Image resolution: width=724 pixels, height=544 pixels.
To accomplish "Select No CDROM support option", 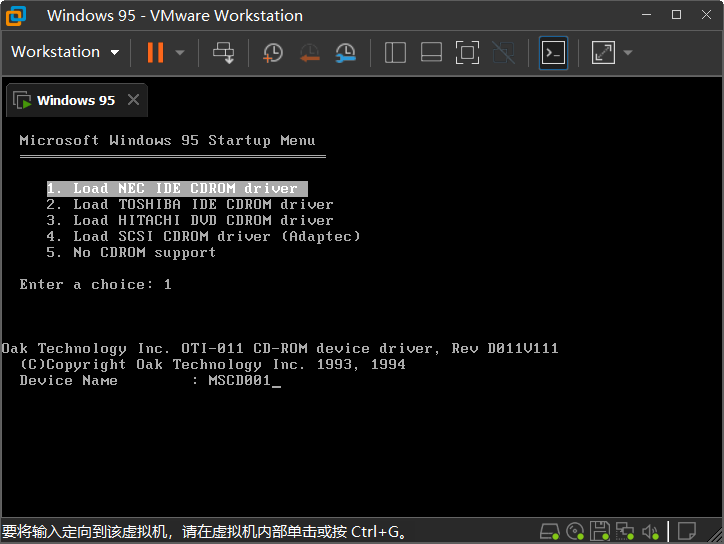I will 131,253.
